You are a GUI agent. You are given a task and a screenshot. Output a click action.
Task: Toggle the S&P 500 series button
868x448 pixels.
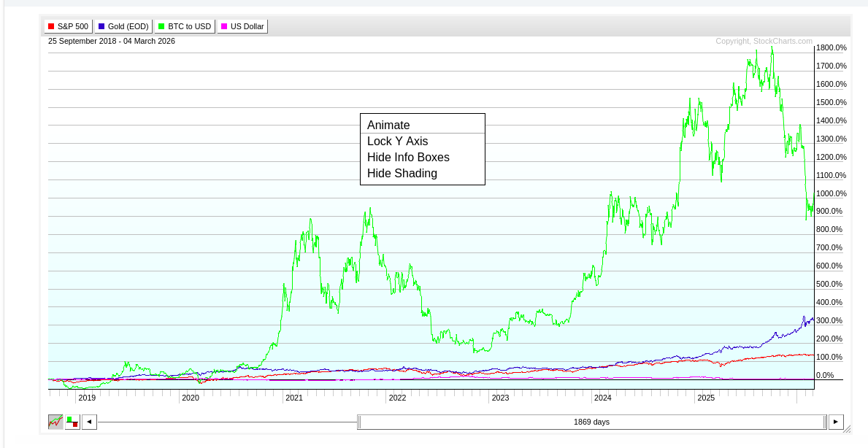[x=69, y=26]
